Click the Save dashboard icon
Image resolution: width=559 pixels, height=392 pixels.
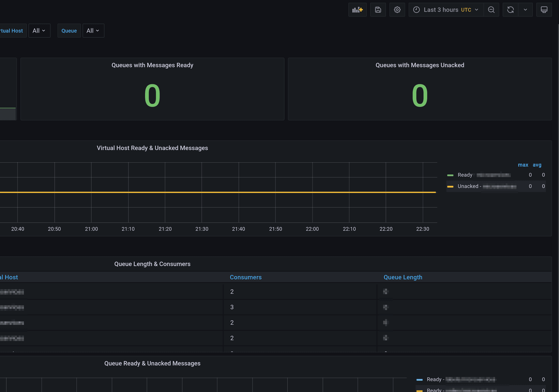pyautogui.click(x=378, y=10)
